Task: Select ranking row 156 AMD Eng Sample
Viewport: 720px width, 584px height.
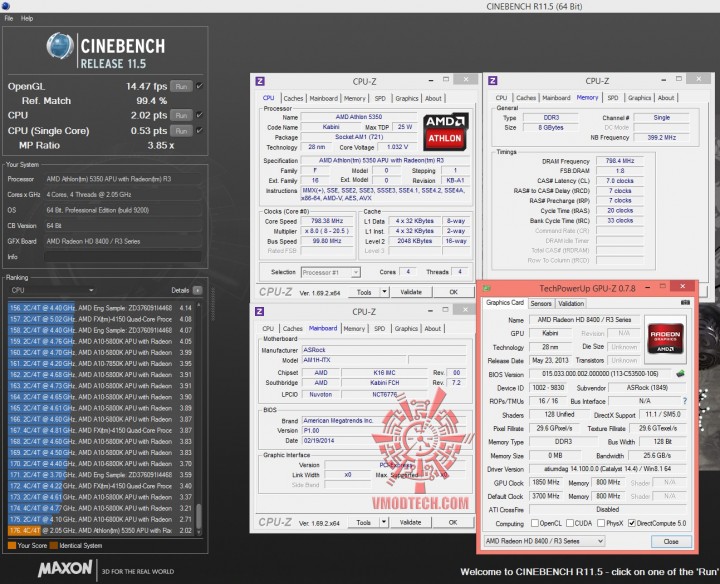Action: 101,308
